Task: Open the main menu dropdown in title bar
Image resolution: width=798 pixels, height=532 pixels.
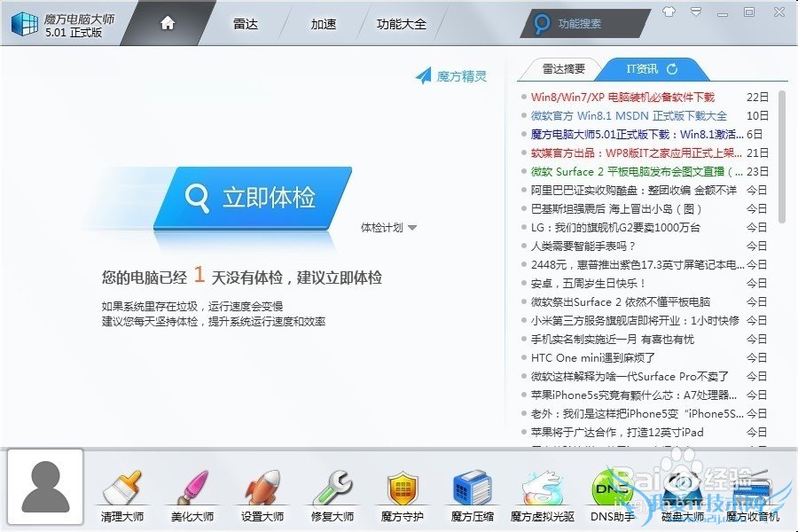Action: click(696, 12)
